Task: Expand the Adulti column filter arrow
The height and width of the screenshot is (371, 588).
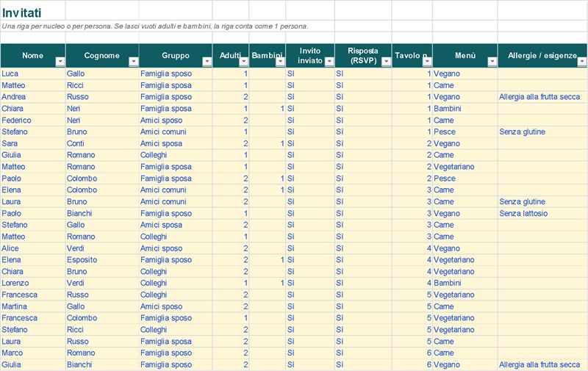Action: coord(244,62)
